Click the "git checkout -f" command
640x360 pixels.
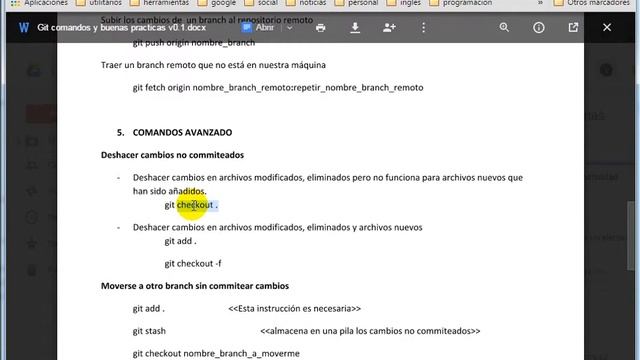193,263
